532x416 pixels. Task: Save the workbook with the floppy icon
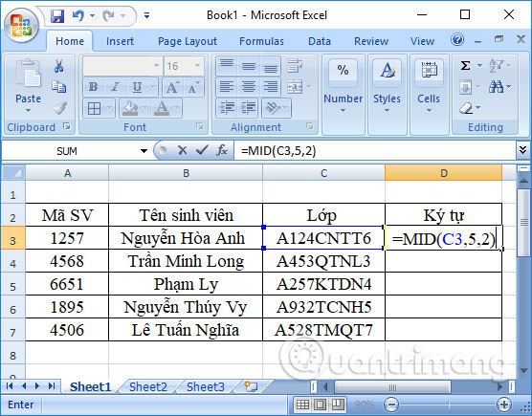click(57, 15)
